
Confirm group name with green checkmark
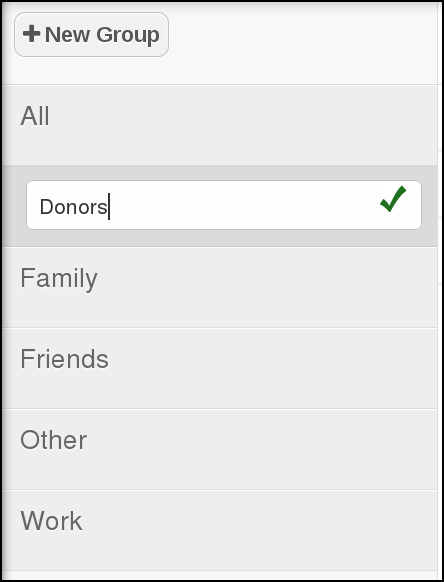point(393,199)
